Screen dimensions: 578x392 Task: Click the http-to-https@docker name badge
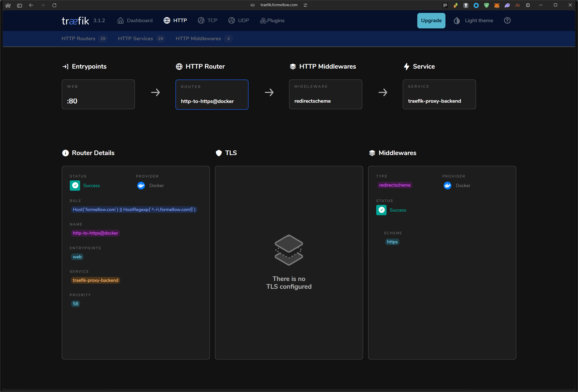click(x=95, y=233)
